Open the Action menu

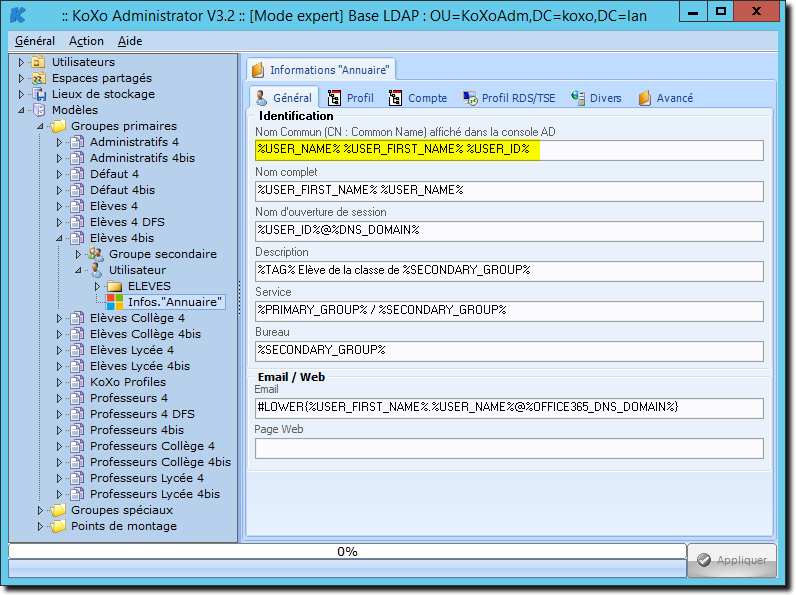coord(86,41)
